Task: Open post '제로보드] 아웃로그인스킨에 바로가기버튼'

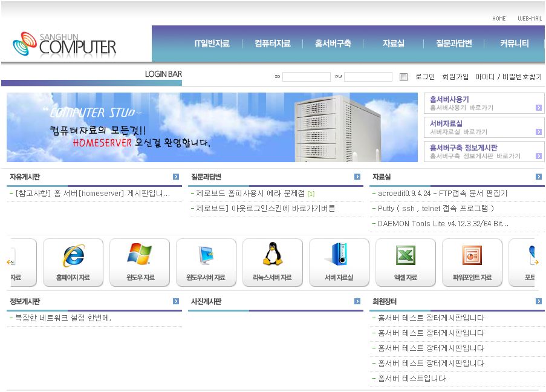Action: tap(265, 208)
